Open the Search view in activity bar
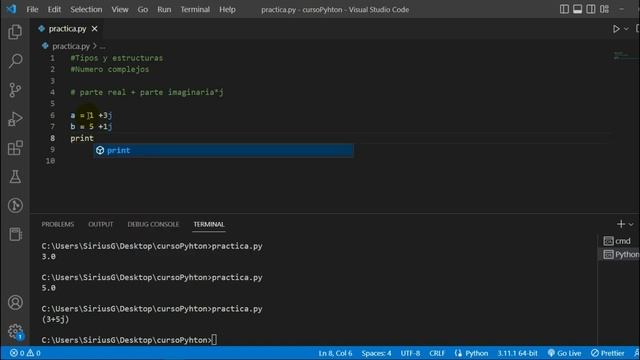The image size is (640, 360). coord(15,61)
